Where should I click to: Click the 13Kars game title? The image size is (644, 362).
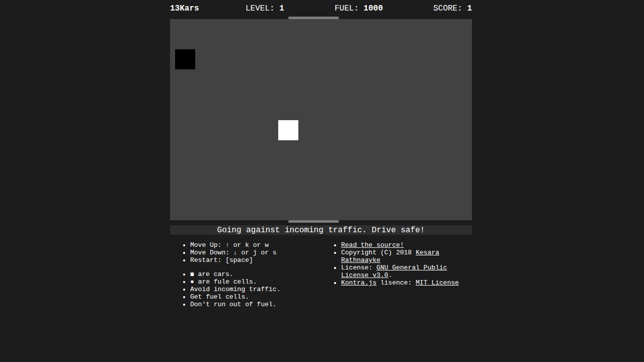point(185,8)
